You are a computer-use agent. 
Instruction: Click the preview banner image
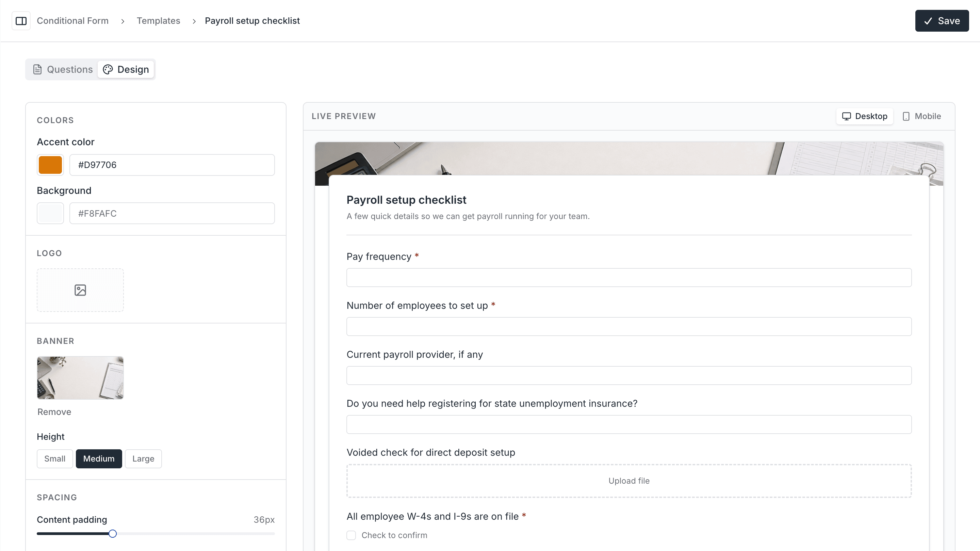[629, 158]
